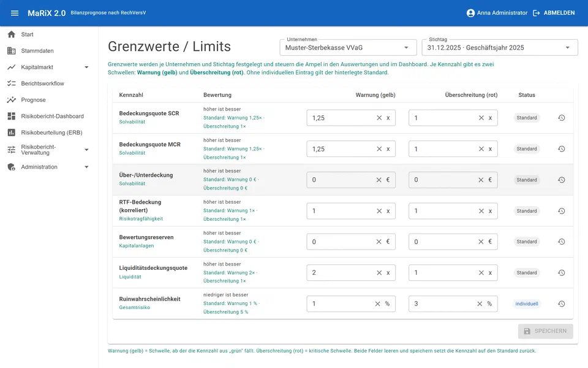Click the Stammdaten building icon
The image size is (588, 368).
coord(12,51)
